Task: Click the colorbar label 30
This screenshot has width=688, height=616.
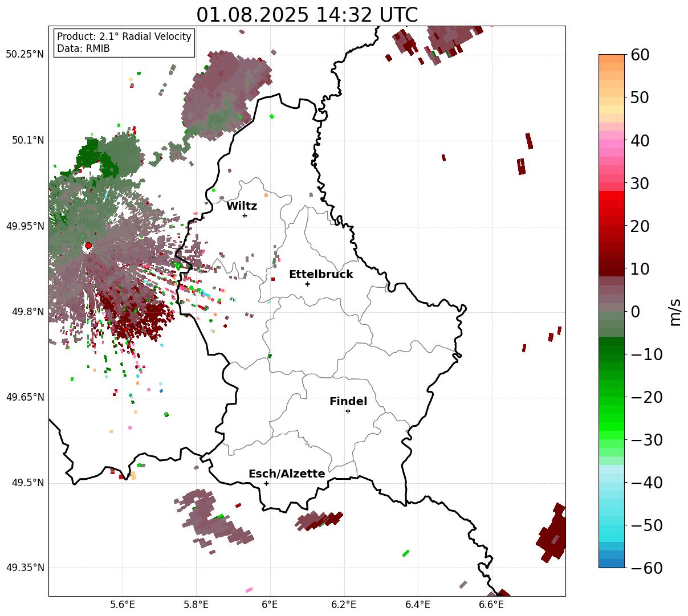Action: (639, 183)
